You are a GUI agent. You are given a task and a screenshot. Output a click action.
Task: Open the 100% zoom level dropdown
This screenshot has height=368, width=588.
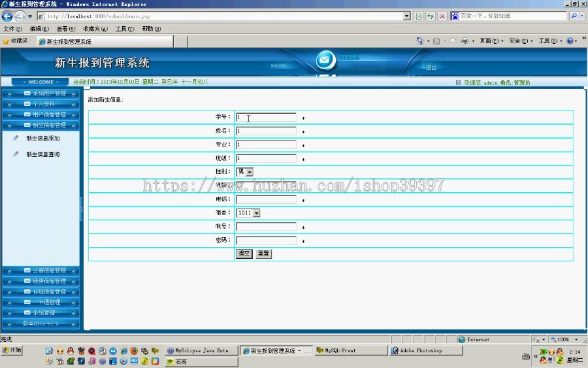pyautogui.click(x=576, y=339)
